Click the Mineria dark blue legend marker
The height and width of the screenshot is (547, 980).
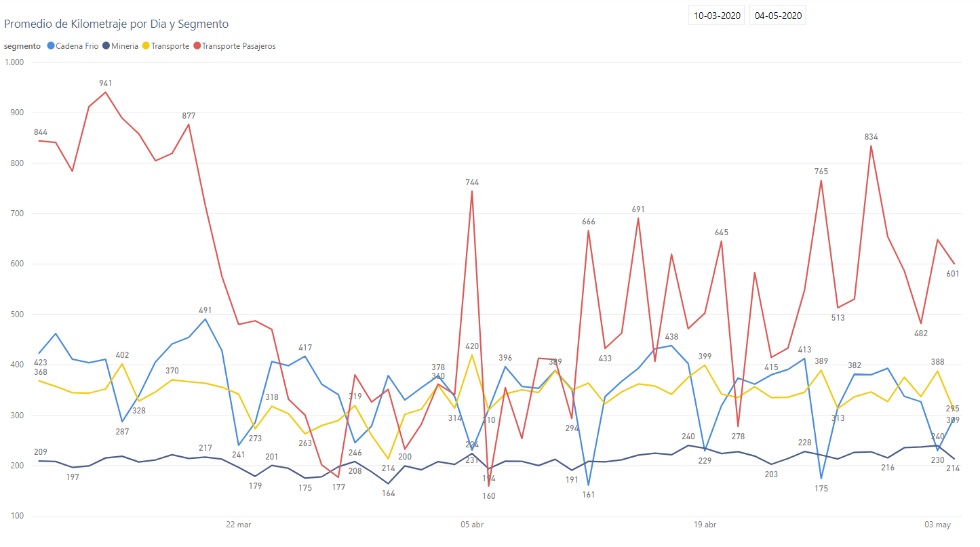106,46
